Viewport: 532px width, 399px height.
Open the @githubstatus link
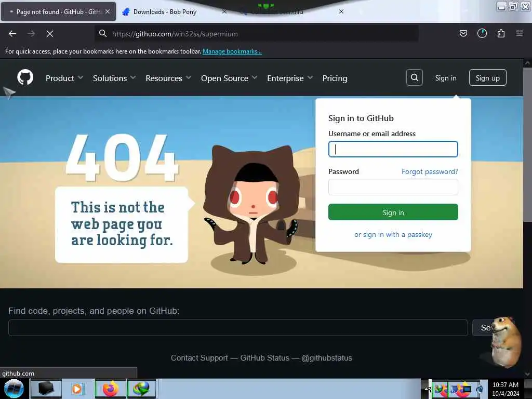[326, 358]
